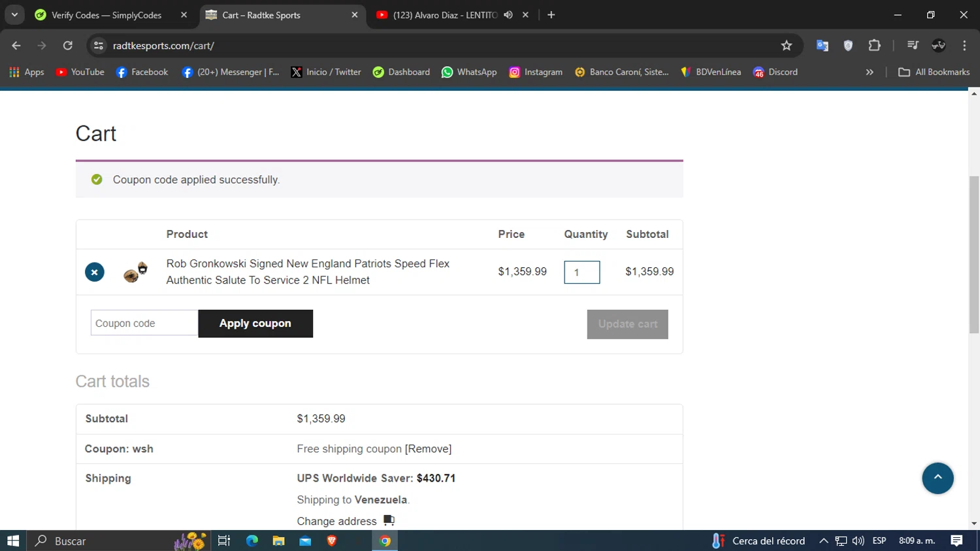Click the page scrollbar up arrow

tap(974, 93)
